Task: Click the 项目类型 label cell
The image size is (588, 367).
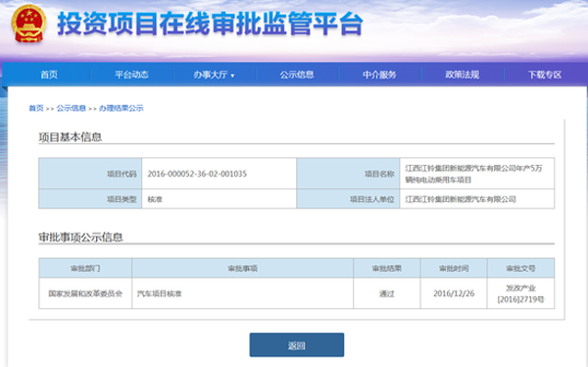Action: (90, 199)
